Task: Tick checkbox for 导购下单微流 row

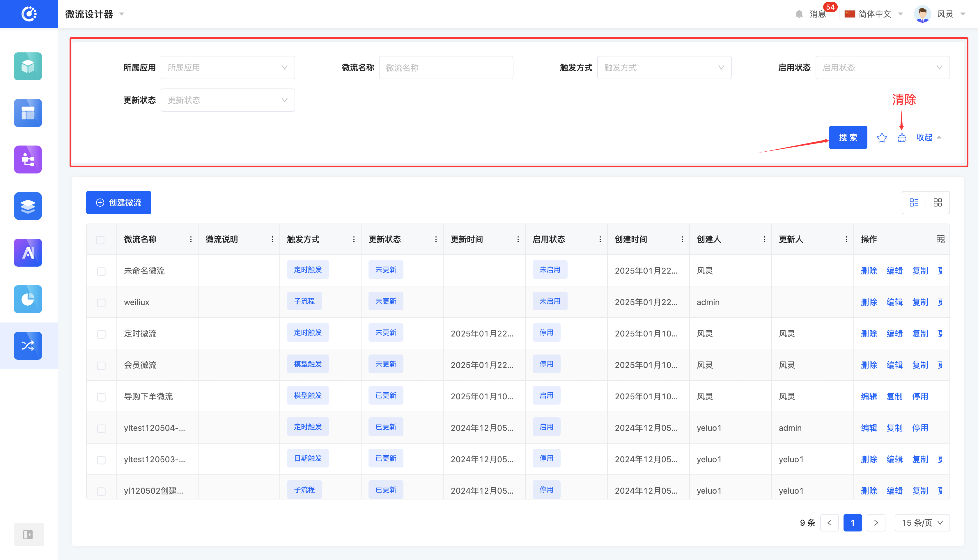Action: 101,397
